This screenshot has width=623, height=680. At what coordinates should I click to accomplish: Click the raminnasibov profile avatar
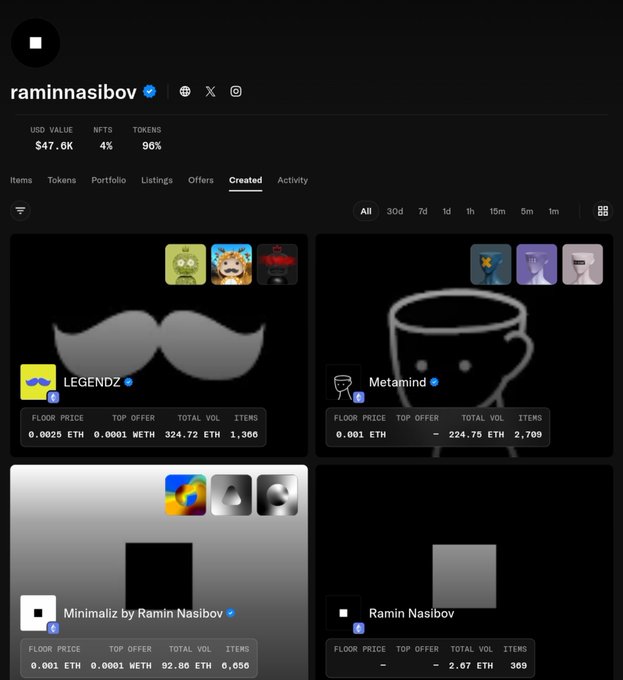point(36,43)
